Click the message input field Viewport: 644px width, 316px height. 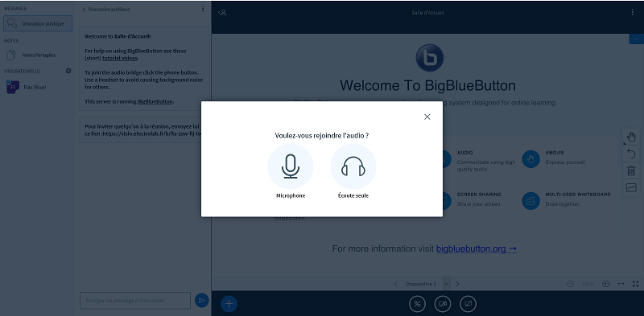[x=135, y=301]
